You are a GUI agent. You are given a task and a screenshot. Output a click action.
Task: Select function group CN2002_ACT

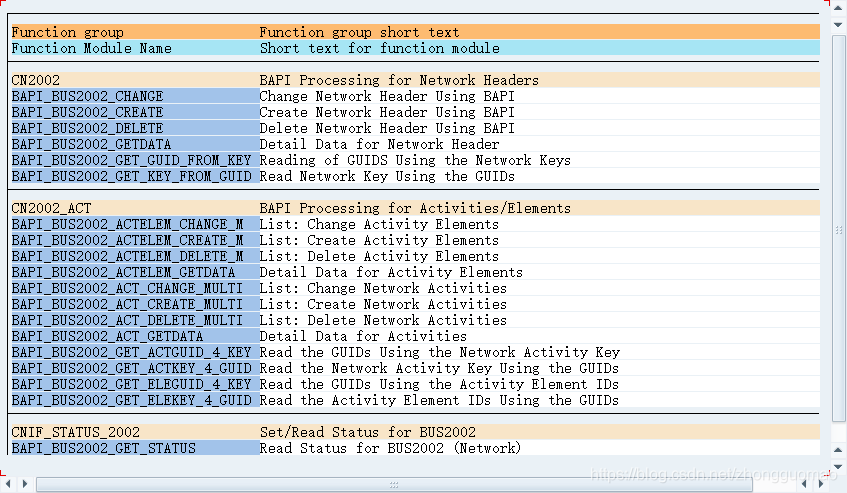[x=51, y=208]
